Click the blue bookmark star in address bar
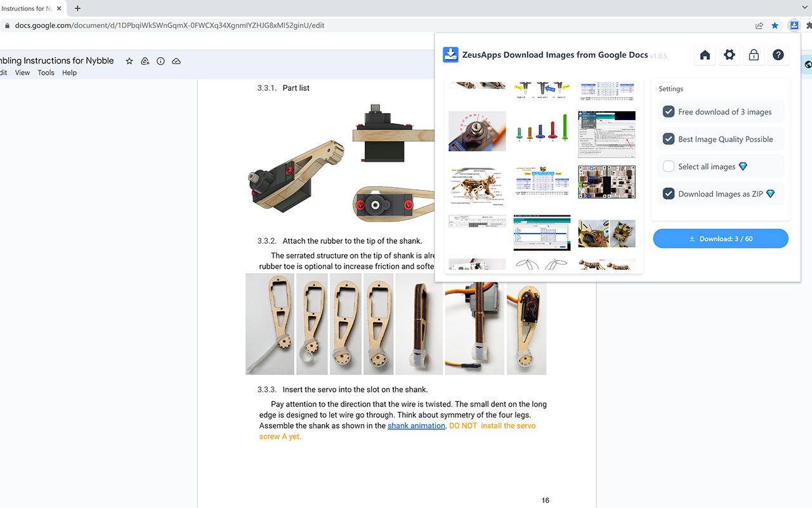812x508 pixels. coord(775,26)
